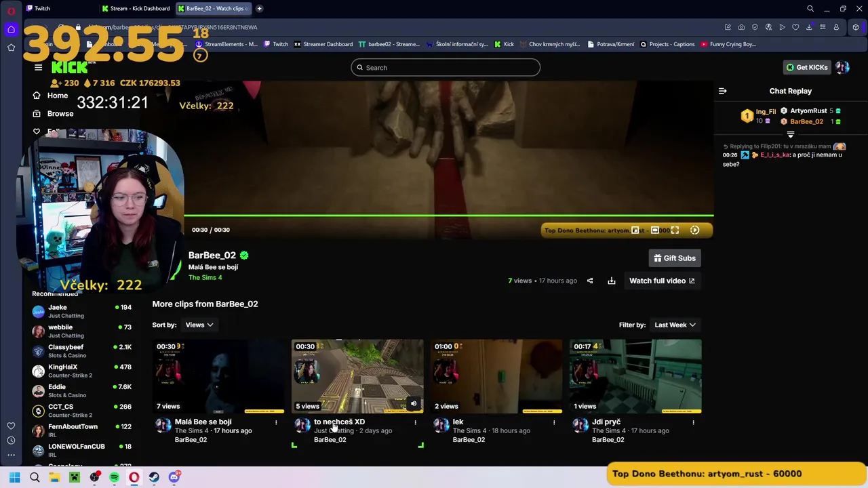Image resolution: width=868 pixels, height=488 pixels.
Task: Open OBS Studio from the taskbar
Action: click(94, 477)
